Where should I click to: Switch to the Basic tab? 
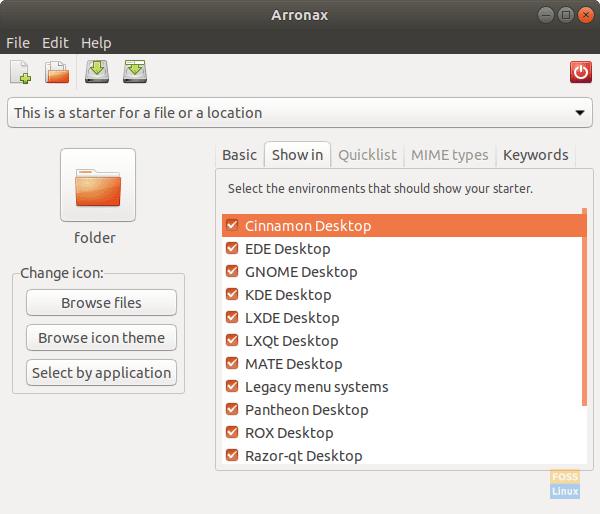click(x=239, y=155)
